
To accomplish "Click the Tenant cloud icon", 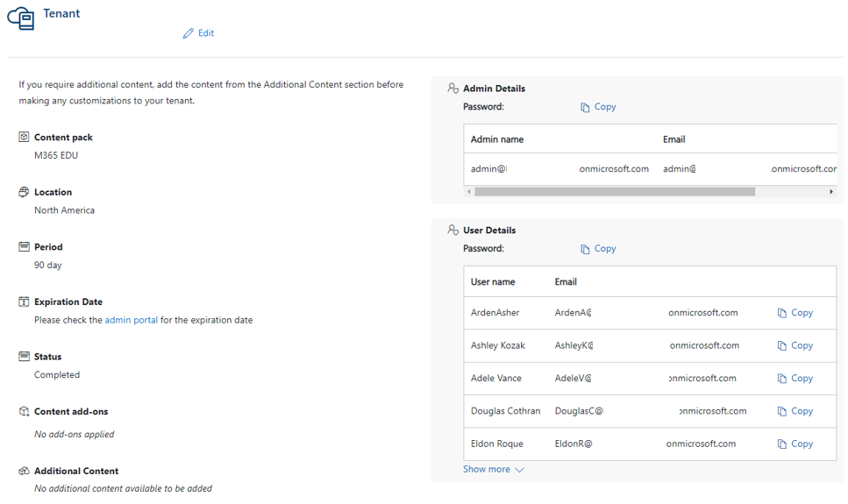I will [21, 18].
